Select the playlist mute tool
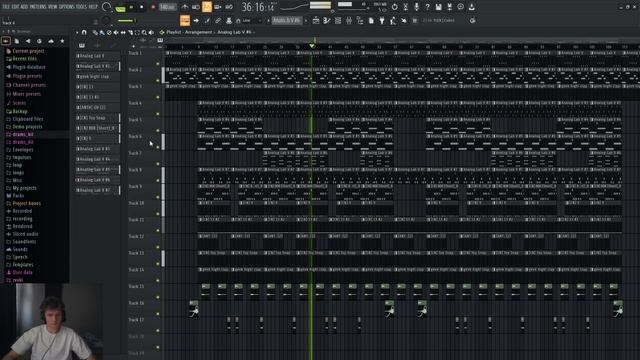The height and width of the screenshot is (360, 640). click(116, 32)
